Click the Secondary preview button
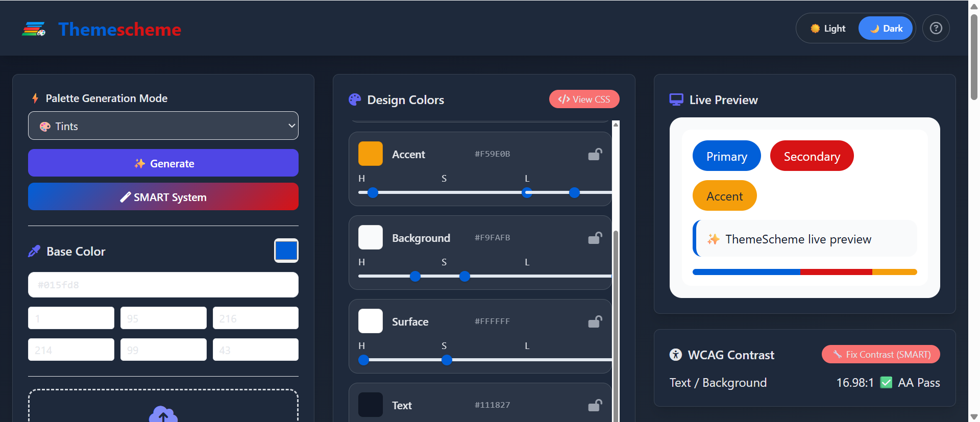This screenshot has width=980, height=422. click(812, 156)
